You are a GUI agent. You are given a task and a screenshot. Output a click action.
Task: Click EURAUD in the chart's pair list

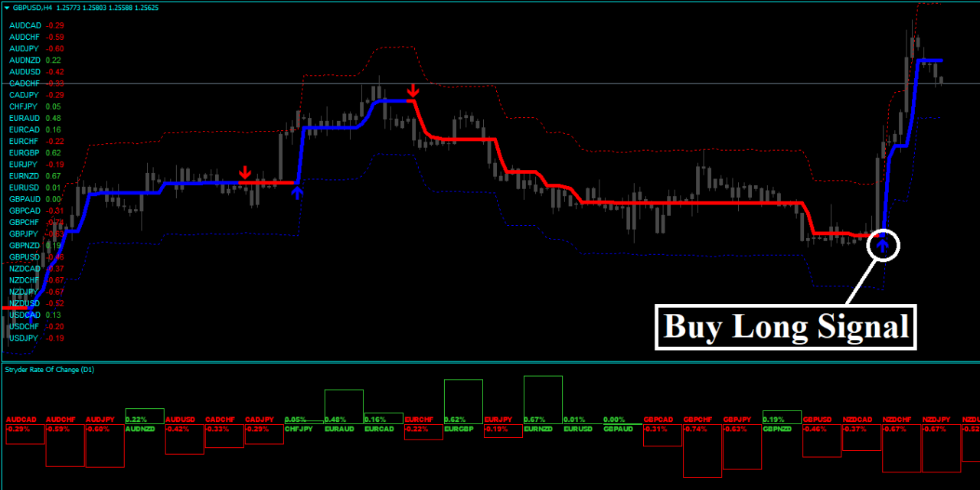(x=25, y=118)
